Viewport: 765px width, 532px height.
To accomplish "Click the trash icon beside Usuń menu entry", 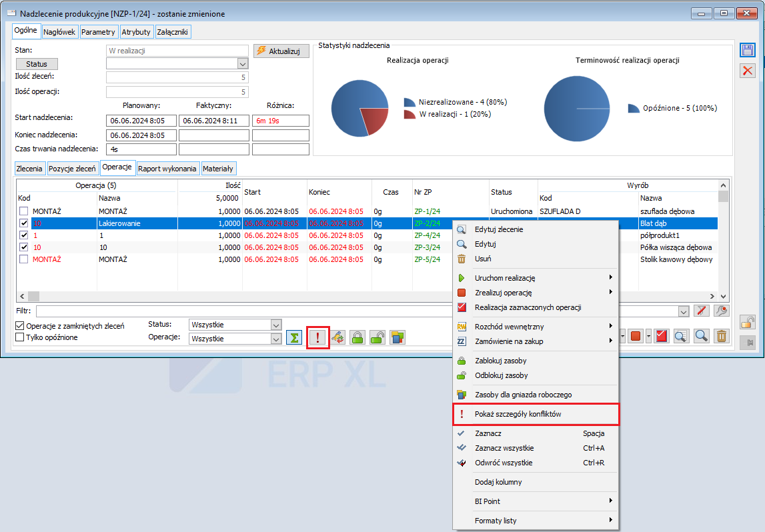I will pos(462,259).
